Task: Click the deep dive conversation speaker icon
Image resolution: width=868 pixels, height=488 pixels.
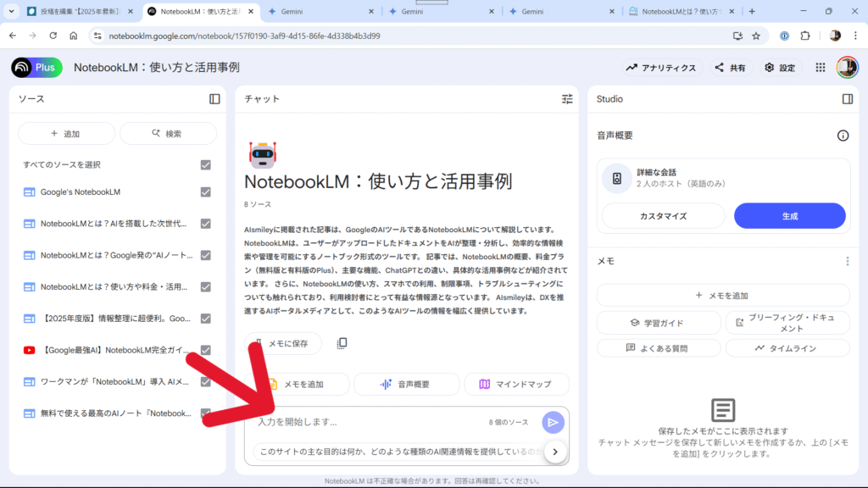Action: 617,178
